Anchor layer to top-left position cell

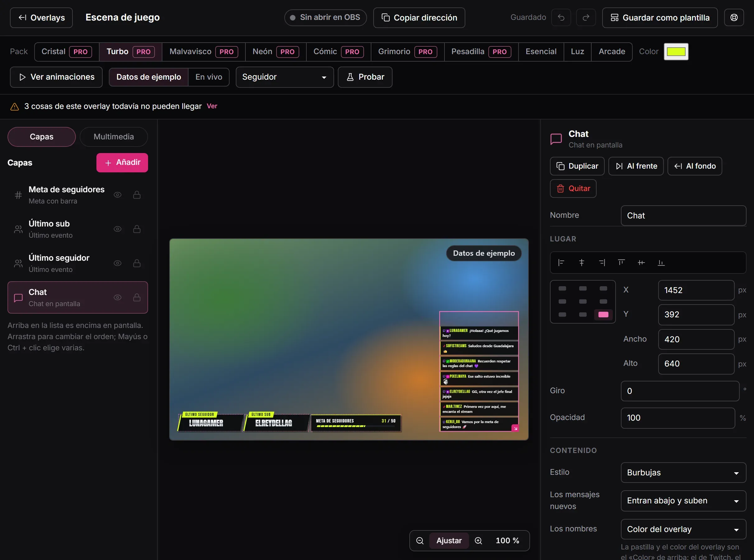[562, 288]
